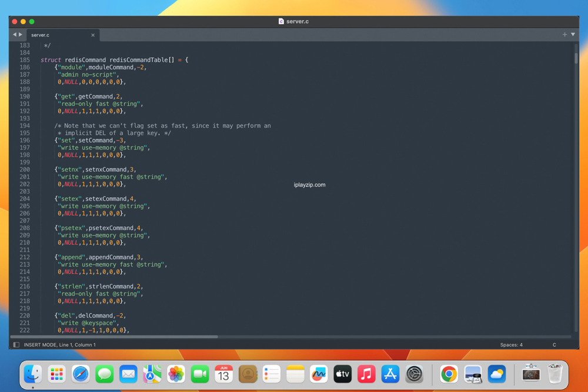Click the '"append",appendCommand,3,' line
The image size is (588, 392).
click(x=99, y=257)
